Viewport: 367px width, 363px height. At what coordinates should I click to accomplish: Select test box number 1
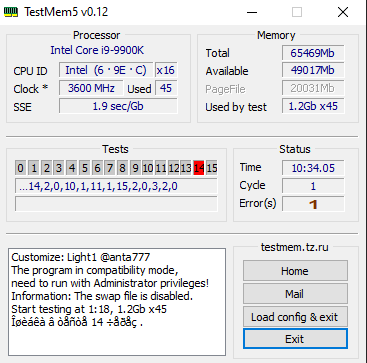[x=33, y=168]
